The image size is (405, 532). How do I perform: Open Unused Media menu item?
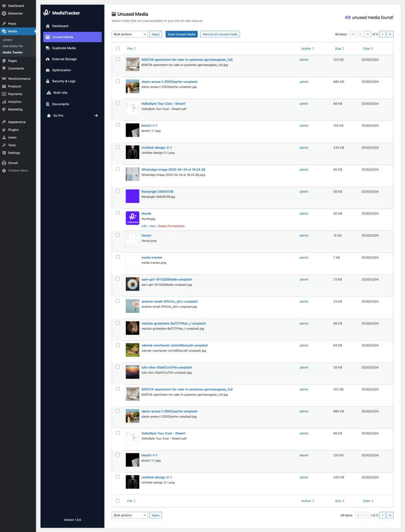tap(72, 37)
